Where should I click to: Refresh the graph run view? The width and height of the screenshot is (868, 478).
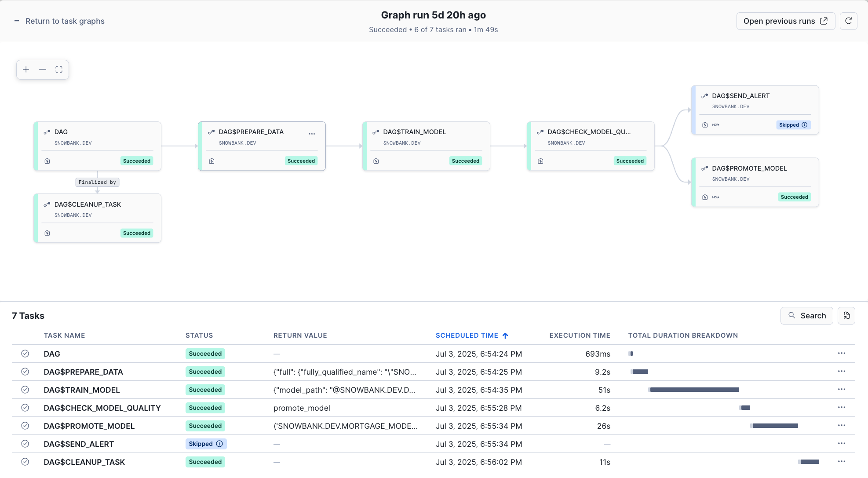coord(849,21)
